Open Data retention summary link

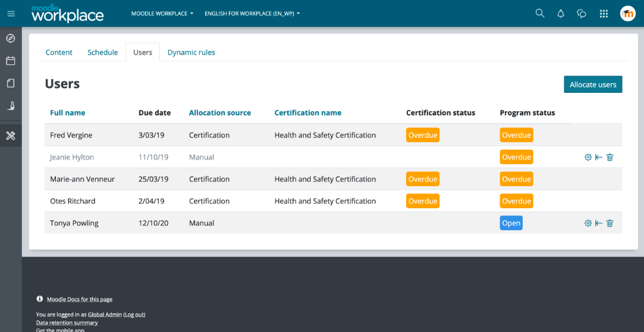67,322
